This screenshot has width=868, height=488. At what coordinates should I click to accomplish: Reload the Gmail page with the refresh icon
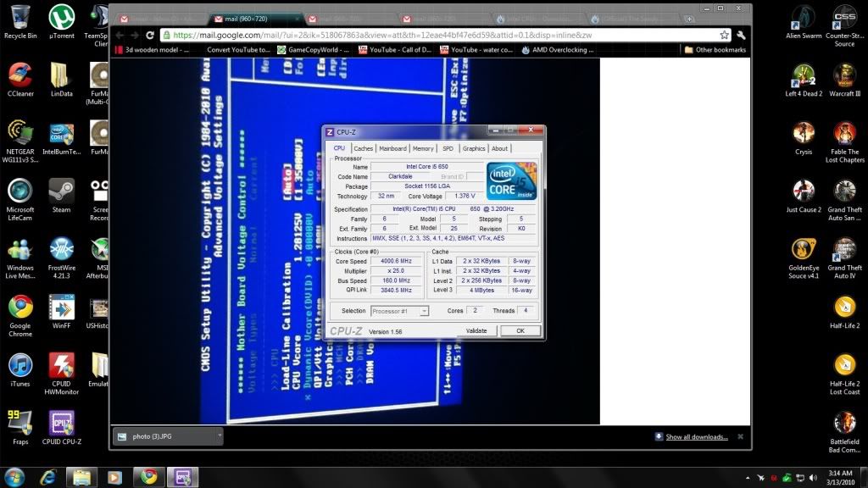pyautogui.click(x=149, y=36)
